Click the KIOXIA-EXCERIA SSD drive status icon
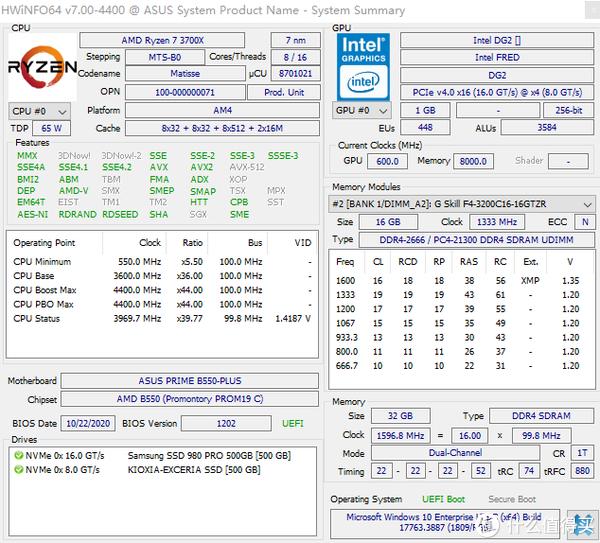Image resolution: width=600 pixels, height=543 pixels. pyautogui.click(x=18, y=470)
